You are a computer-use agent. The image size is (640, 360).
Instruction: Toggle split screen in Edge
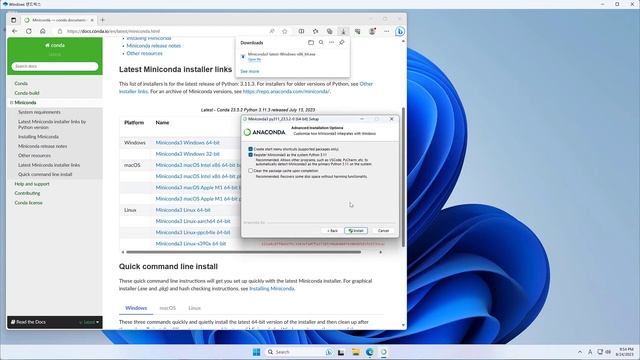[x=301, y=31]
